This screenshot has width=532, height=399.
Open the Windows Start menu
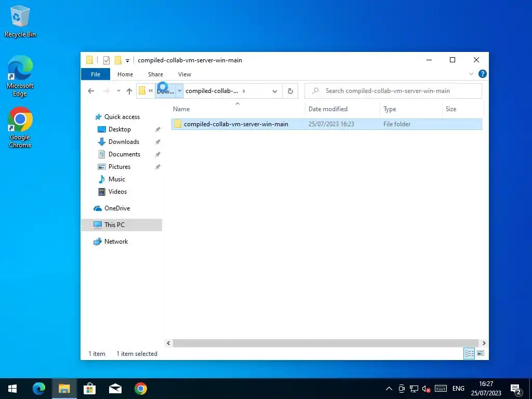tap(12, 389)
